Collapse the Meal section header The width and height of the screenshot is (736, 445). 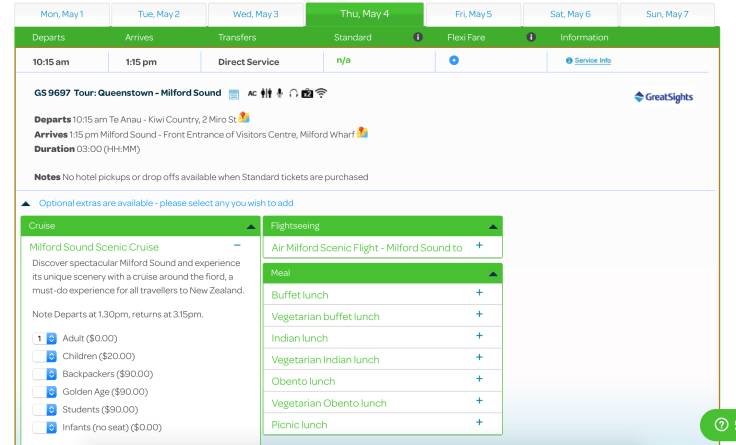[x=492, y=273]
